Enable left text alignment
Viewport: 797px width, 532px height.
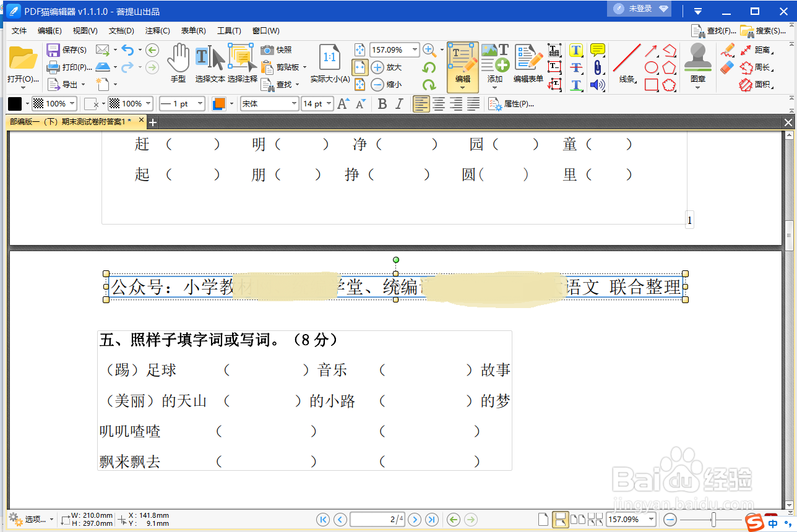421,104
